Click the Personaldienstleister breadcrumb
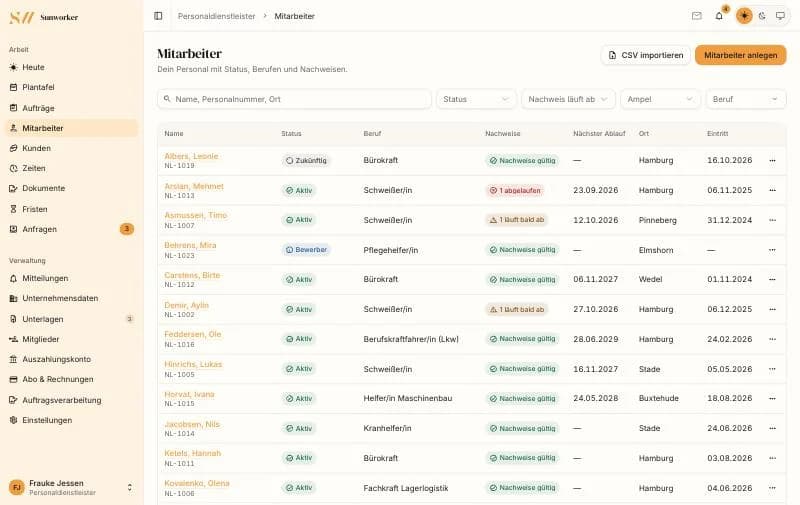 pyautogui.click(x=216, y=16)
